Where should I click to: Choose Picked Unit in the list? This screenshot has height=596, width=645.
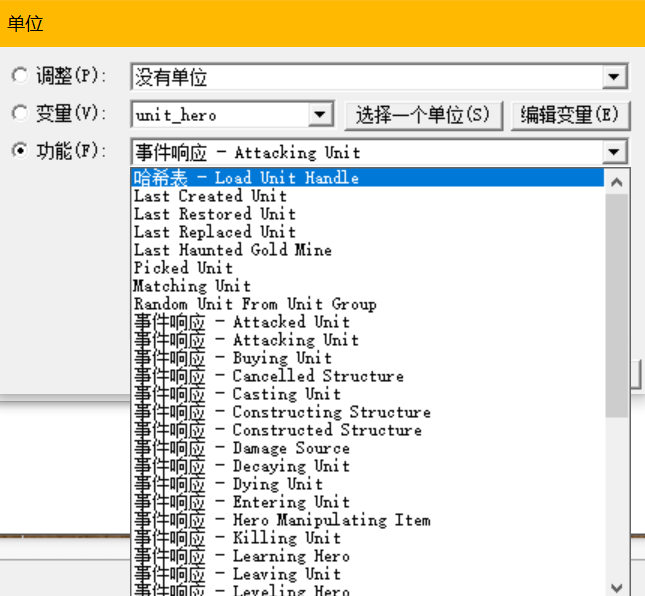tap(183, 268)
